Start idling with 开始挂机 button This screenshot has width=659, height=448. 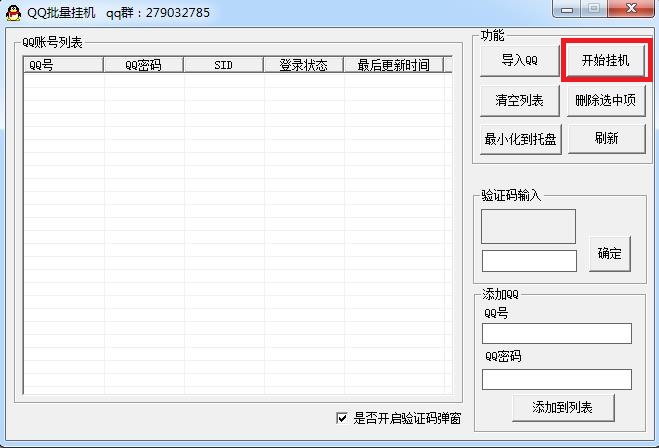coord(606,61)
